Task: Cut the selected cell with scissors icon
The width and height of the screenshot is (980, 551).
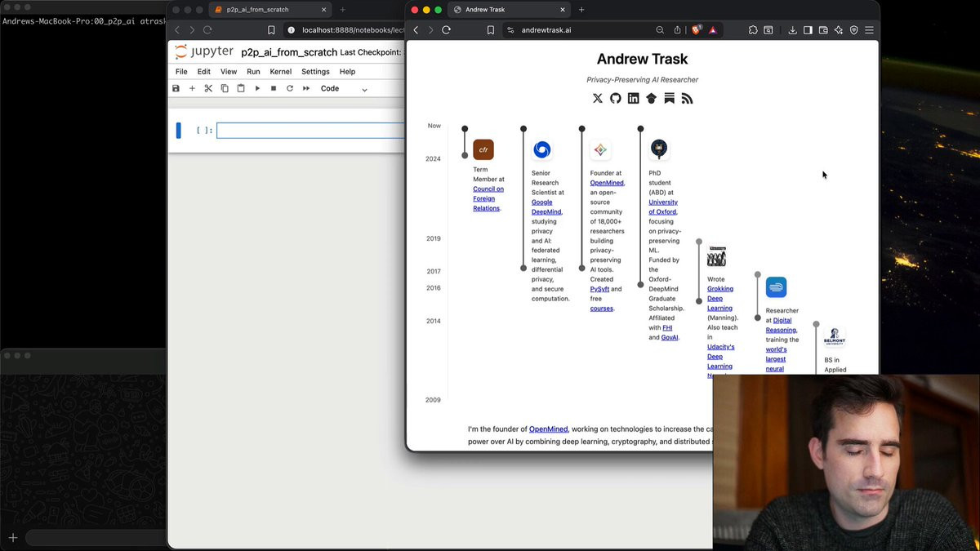Action: click(x=208, y=88)
